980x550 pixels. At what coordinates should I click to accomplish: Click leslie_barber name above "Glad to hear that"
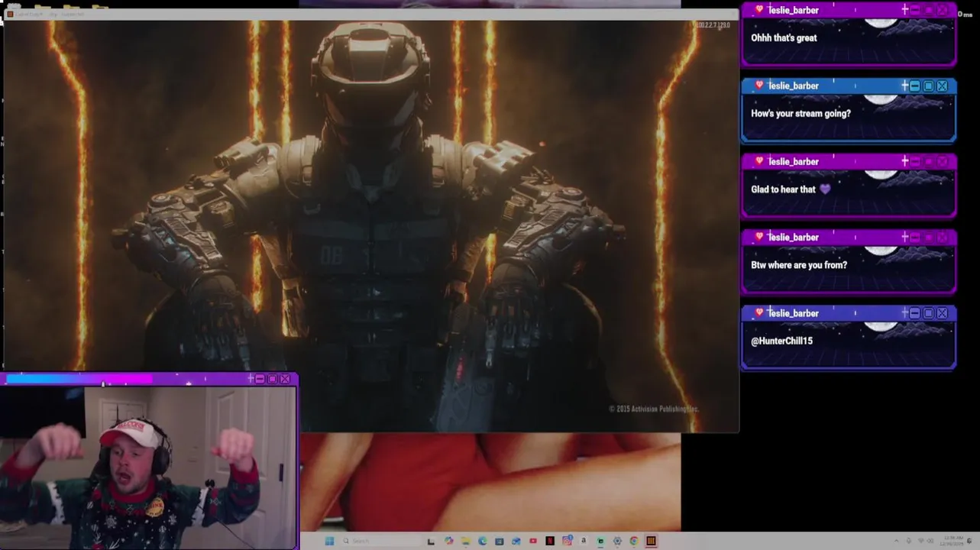pyautogui.click(x=793, y=161)
